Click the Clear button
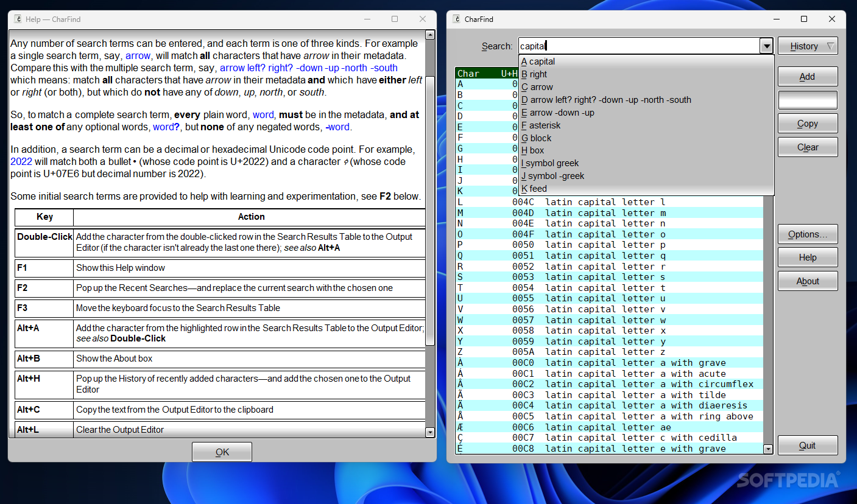857x504 pixels. point(808,147)
